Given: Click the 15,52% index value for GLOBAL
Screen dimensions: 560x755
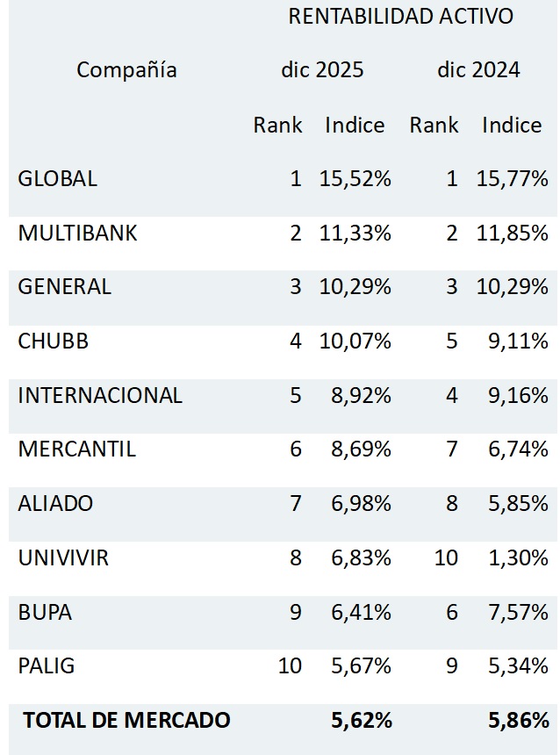Looking at the screenshot, I should [x=357, y=179].
